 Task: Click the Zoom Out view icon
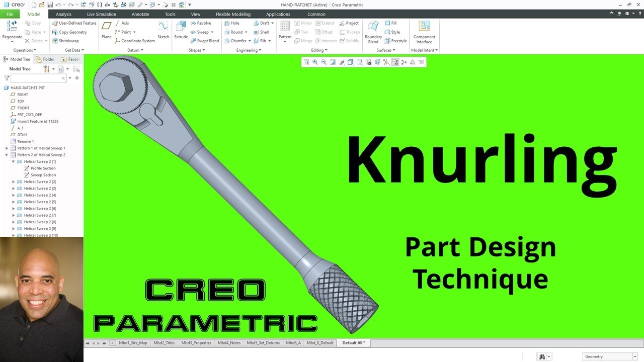[324, 62]
